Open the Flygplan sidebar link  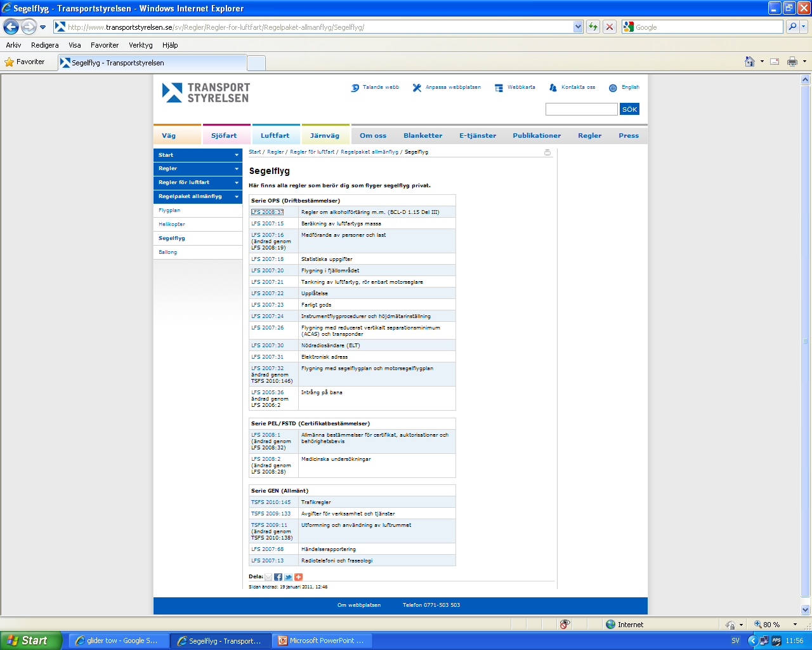point(169,211)
